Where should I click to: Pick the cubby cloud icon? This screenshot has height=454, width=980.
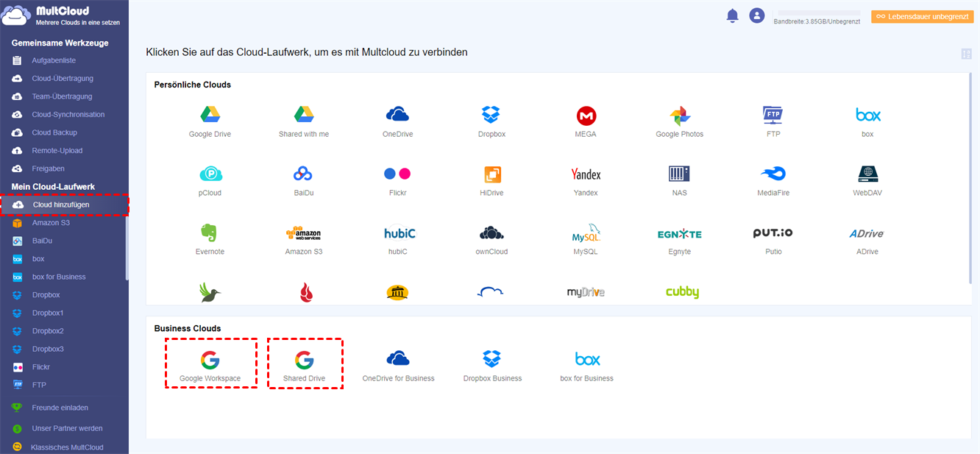click(x=682, y=292)
